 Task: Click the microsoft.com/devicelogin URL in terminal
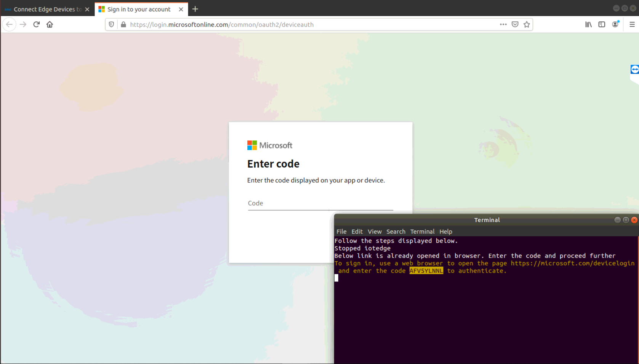[x=573, y=263]
